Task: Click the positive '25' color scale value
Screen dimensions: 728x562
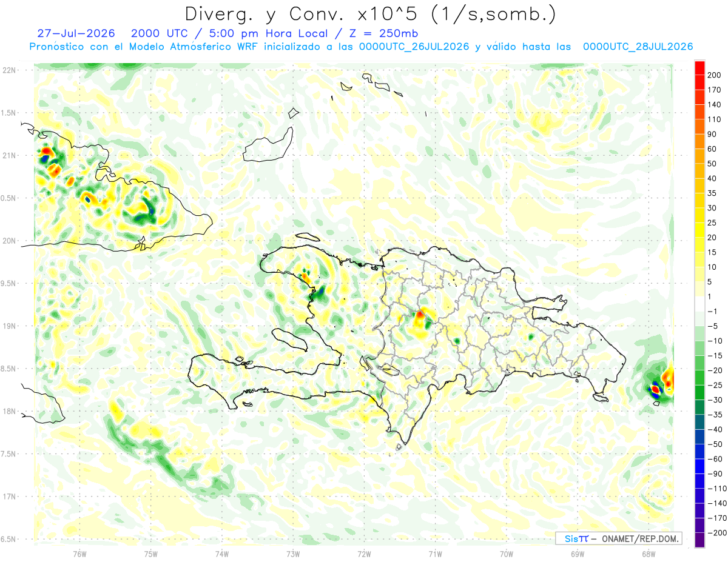Action: [712, 223]
